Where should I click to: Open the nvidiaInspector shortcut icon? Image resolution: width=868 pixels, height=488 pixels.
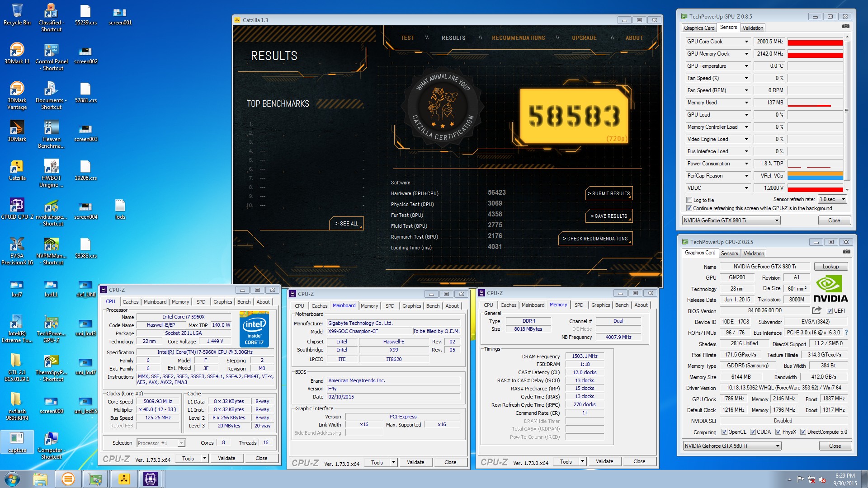coord(52,212)
